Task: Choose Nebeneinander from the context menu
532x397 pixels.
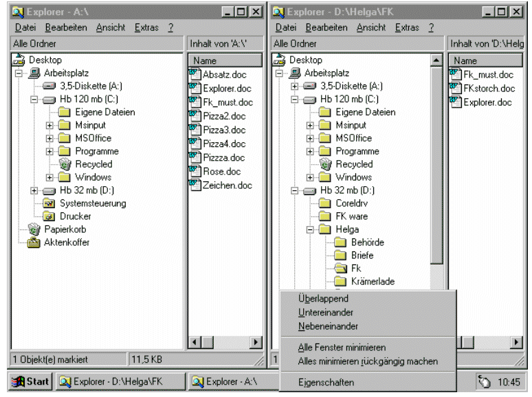Action: pyautogui.click(x=328, y=326)
